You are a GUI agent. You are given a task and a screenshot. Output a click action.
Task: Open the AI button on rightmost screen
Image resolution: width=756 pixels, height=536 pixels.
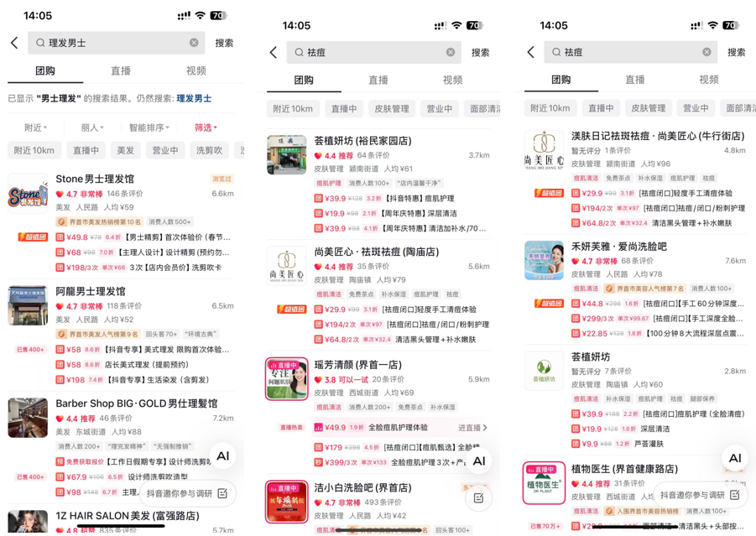735,458
